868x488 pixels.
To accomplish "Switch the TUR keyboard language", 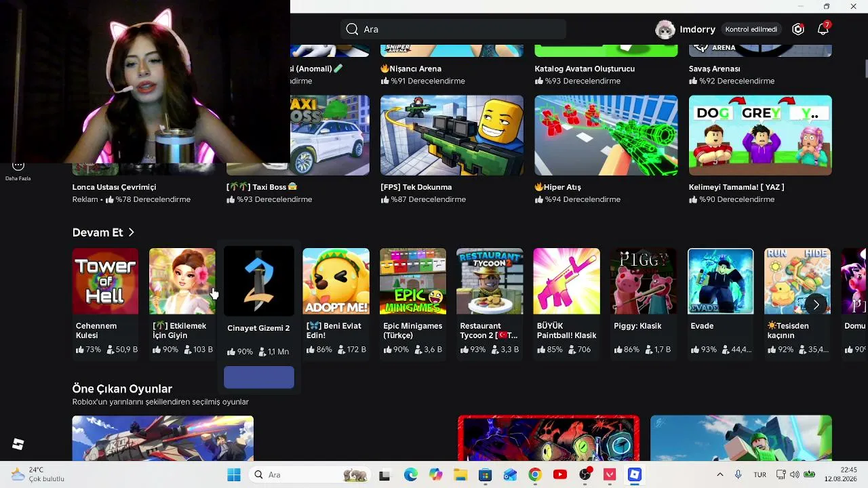I will tap(760, 474).
